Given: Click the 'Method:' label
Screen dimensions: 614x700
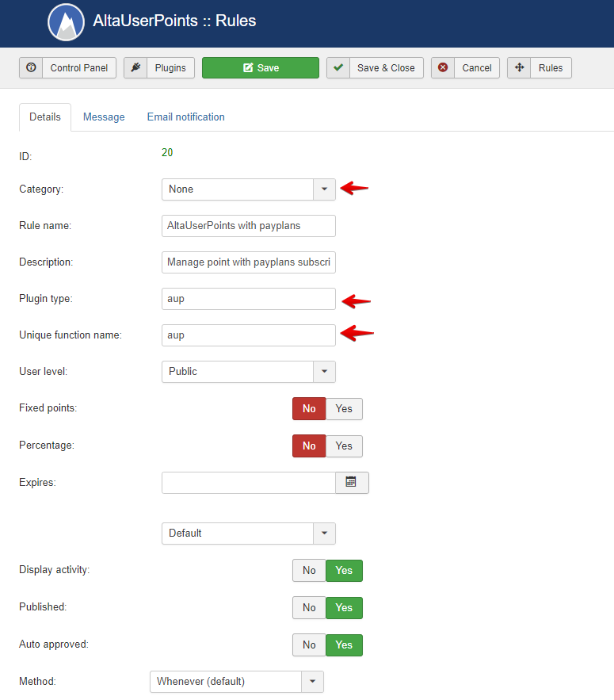Looking at the screenshot, I should [x=37, y=681].
